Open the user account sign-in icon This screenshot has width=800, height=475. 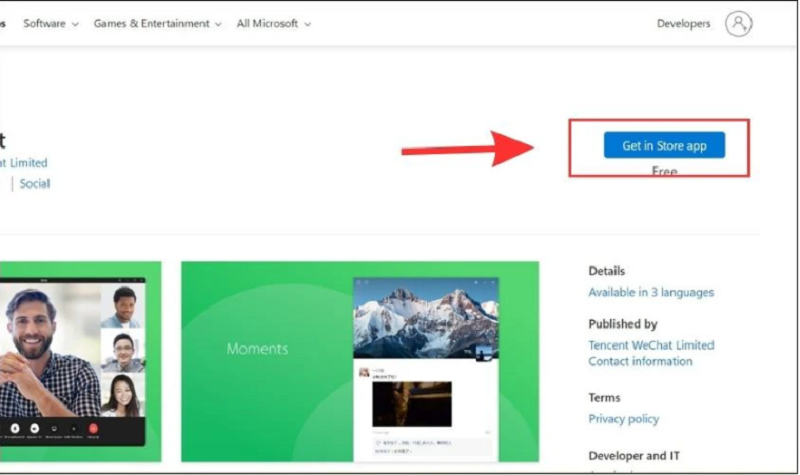tap(738, 24)
